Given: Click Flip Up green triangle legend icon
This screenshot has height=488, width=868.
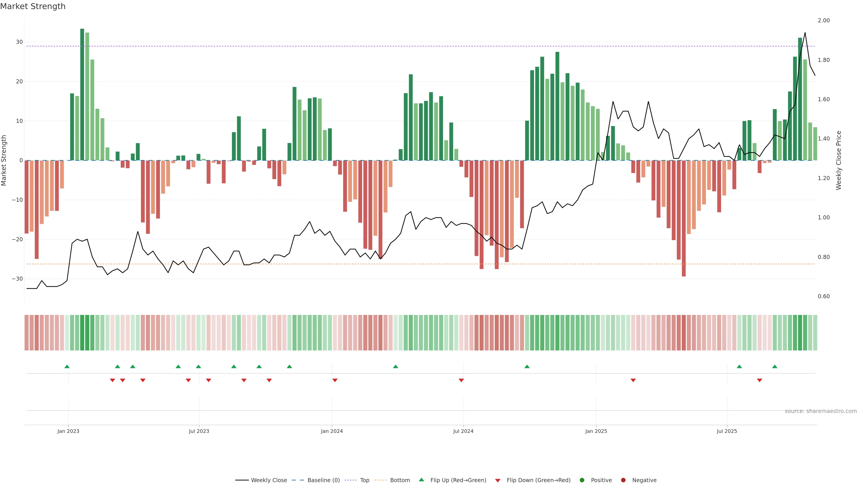Looking at the screenshot, I should 421,480.
